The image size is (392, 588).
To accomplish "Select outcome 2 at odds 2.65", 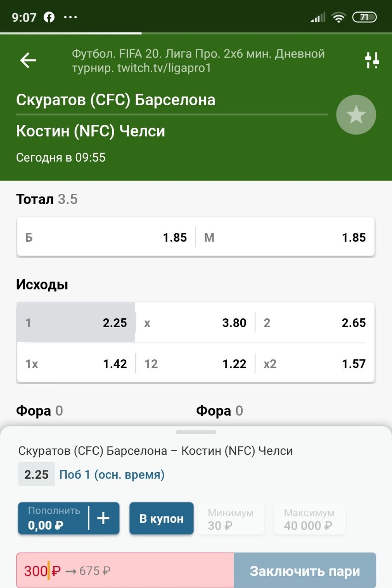I will 315,322.
